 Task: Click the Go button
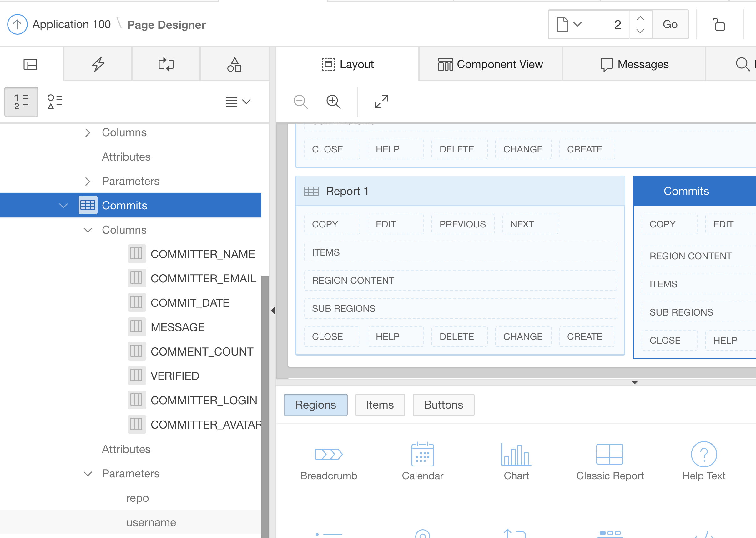coord(670,24)
